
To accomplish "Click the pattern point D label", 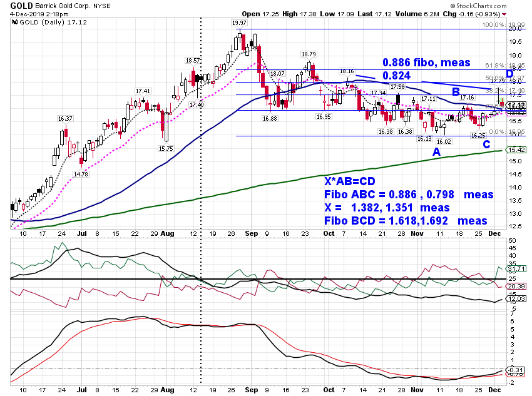I will 509,74.
